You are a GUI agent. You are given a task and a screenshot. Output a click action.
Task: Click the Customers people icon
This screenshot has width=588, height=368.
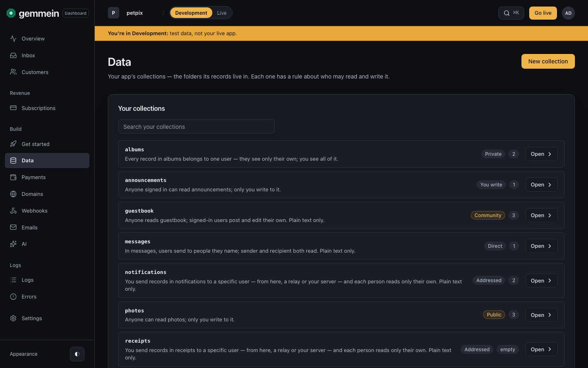tap(13, 72)
